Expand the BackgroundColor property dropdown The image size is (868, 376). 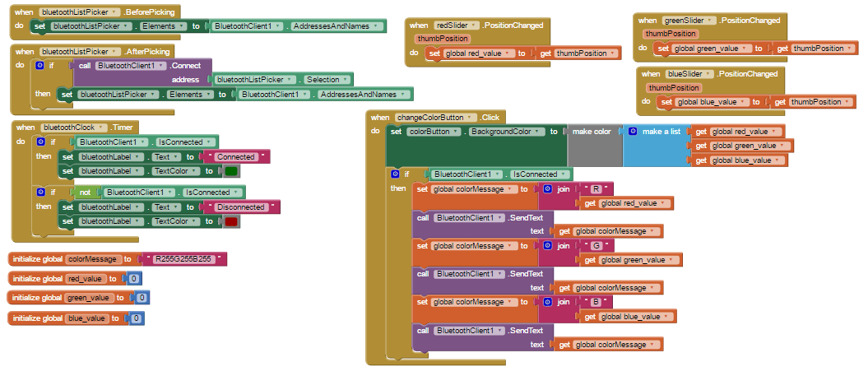coord(539,132)
